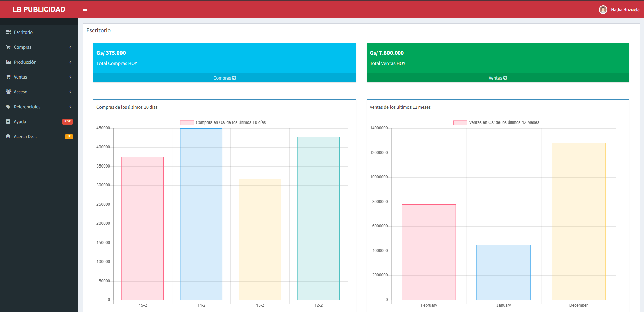Click the LB PUBLICIDAD logo
Screen dimensions: 644x312
pyautogui.click(x=39, y=9)
